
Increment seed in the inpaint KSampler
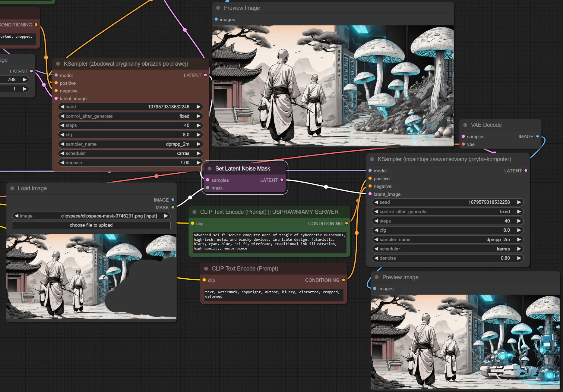[x=519, y=202]
